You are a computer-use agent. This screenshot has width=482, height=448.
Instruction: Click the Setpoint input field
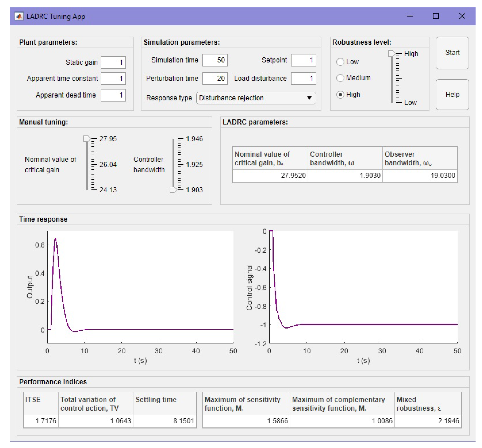point(303,60)
